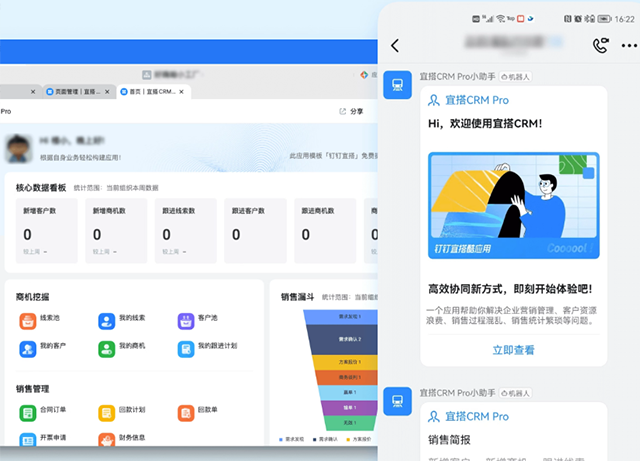Click the 商机挖掘 section heading
The height and width of the screenshot is (461, 640).
pos(32,297)
